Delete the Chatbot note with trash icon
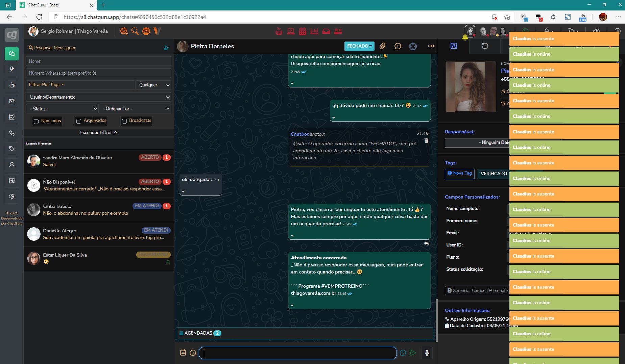This screenshot has height=364, width=625. click(426, 140)
